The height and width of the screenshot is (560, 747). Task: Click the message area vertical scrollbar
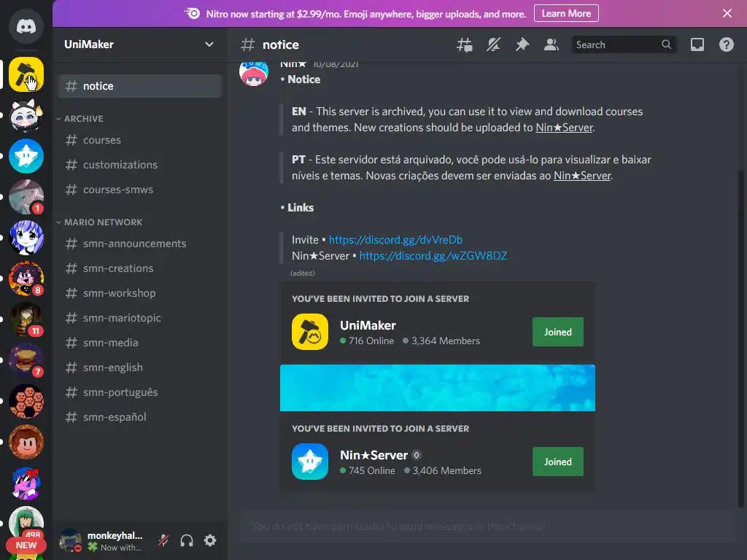[x=741, y=338]
